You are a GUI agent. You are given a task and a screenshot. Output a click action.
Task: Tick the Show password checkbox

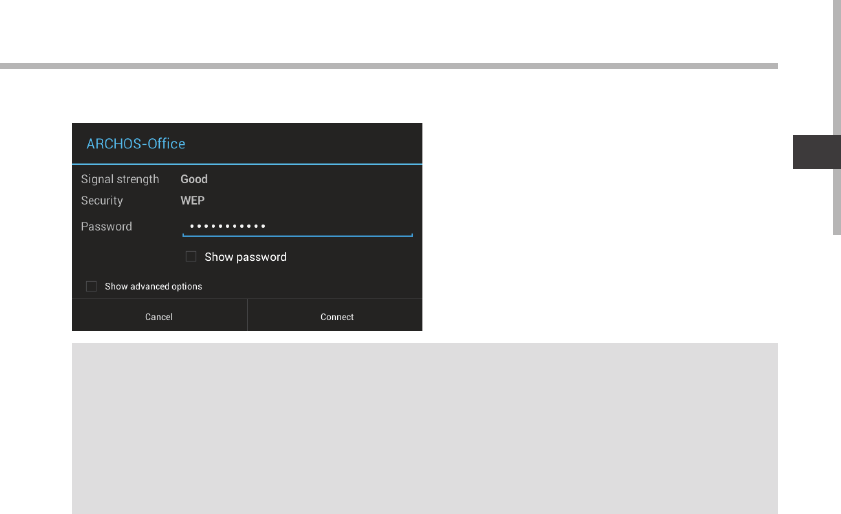pyautogui.click(x=190, y=257)
